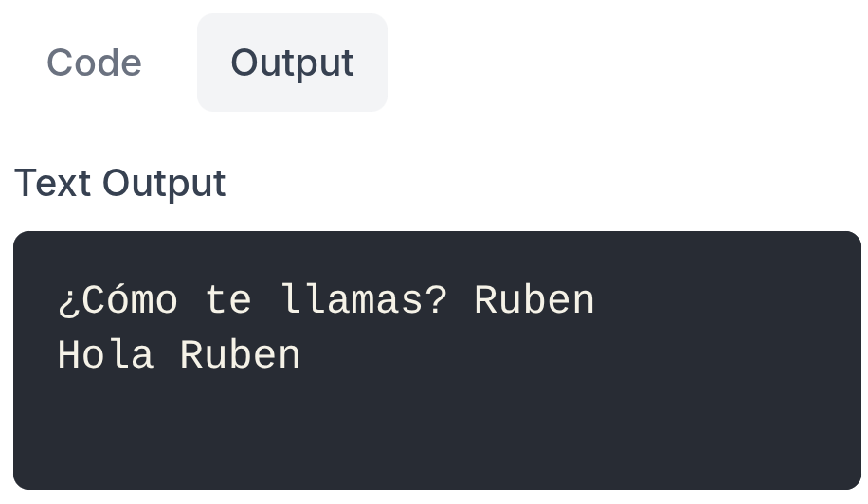Select the highlighted Output tab
The height and width of the screenshot is (504, 868).
pos(292,63)
